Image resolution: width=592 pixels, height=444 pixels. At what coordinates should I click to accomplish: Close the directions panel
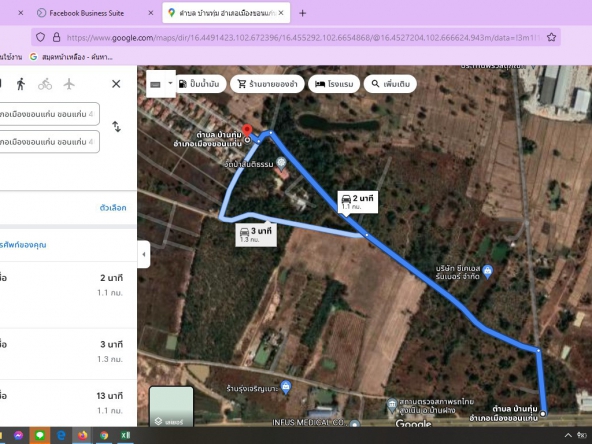116,84
